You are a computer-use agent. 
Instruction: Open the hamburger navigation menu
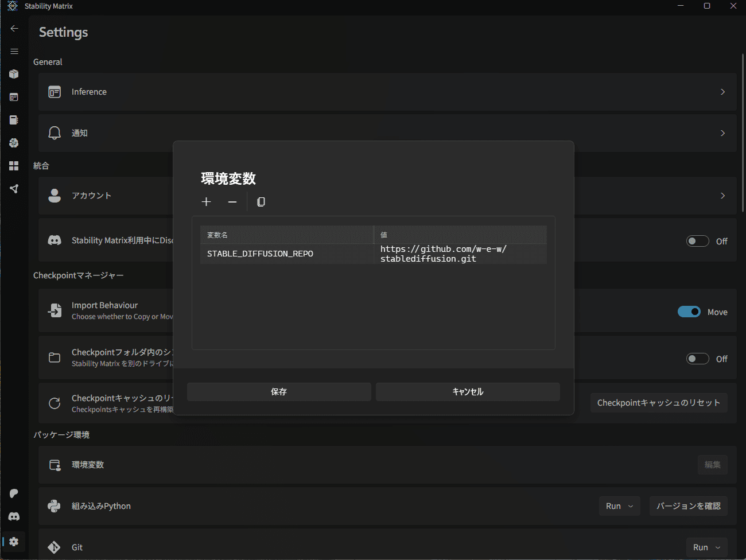pos(14,51)
